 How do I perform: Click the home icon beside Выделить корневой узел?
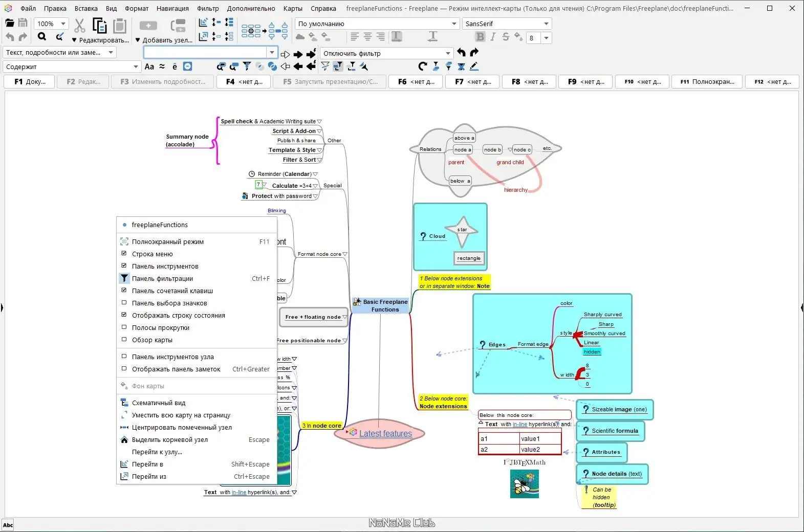tap(124, 440)
